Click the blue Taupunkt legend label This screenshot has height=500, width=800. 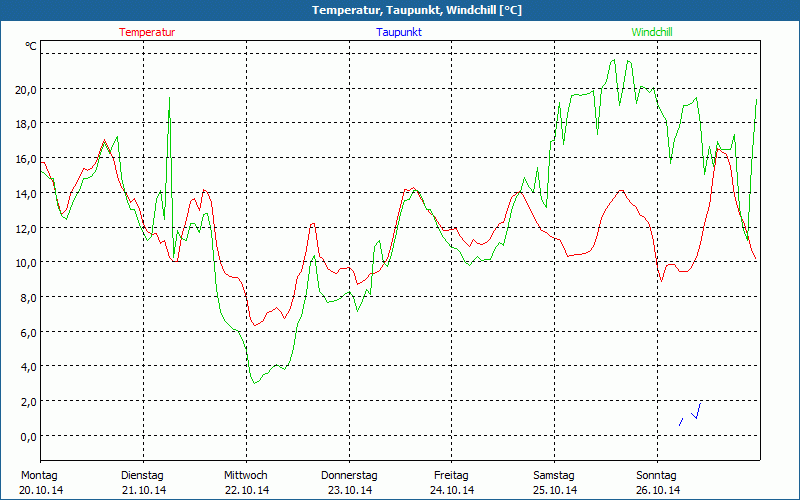399,32
